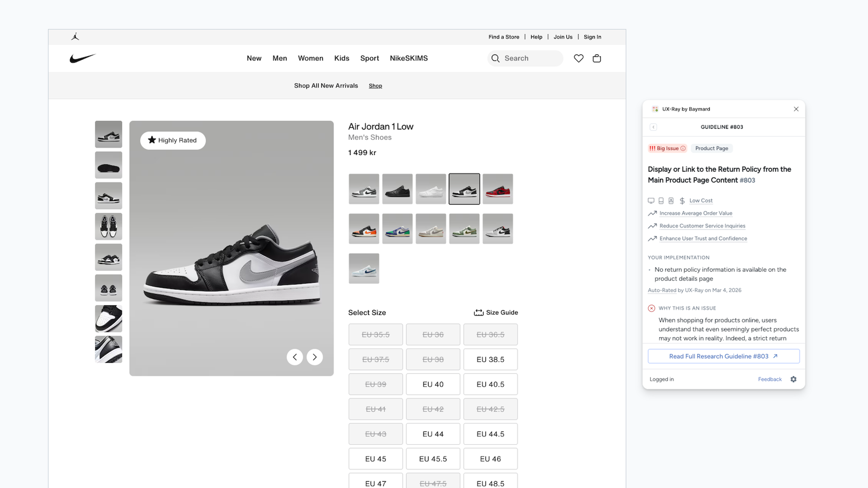Viewport: 868px width, 488px height.
Task: Click Read Full Research Guideline #803 button
Action: tap(723, 356)
